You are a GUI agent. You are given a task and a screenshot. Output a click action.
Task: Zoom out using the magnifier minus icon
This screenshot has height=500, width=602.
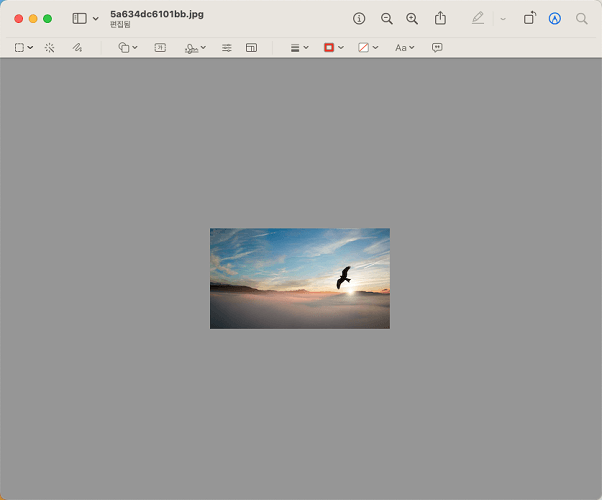tap(387, 19)
